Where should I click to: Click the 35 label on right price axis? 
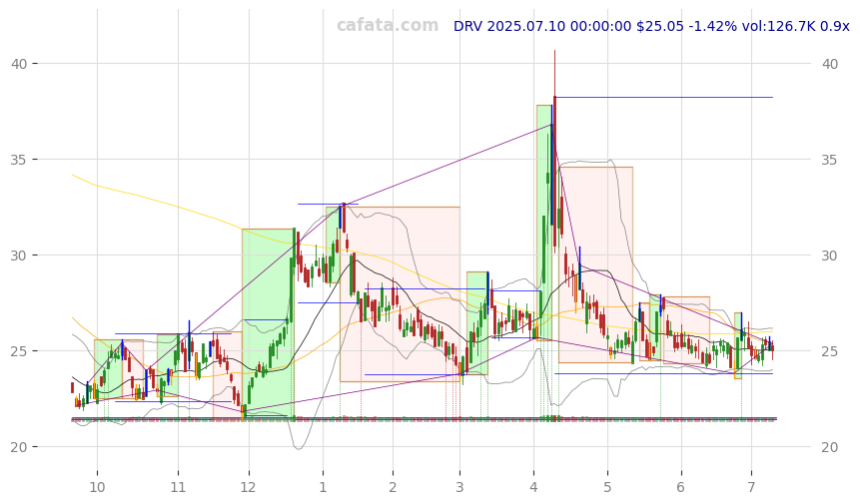830,160
